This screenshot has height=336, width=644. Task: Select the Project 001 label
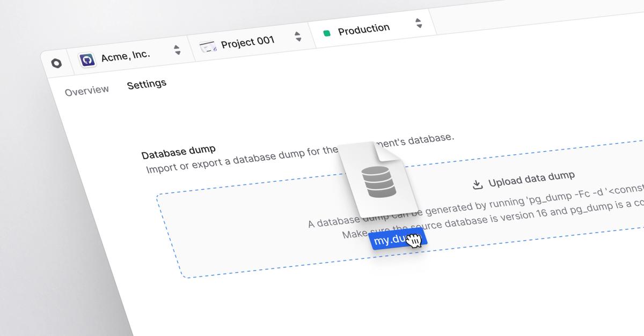[248, 41]
